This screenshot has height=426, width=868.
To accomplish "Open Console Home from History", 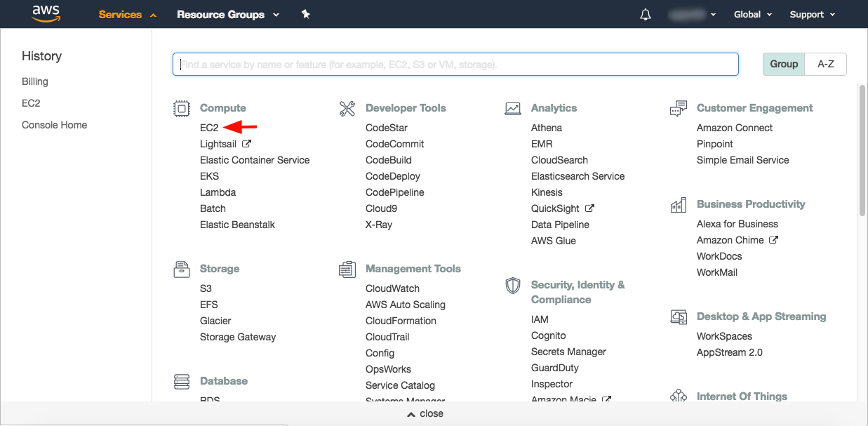I will click(x=55, y=125).
